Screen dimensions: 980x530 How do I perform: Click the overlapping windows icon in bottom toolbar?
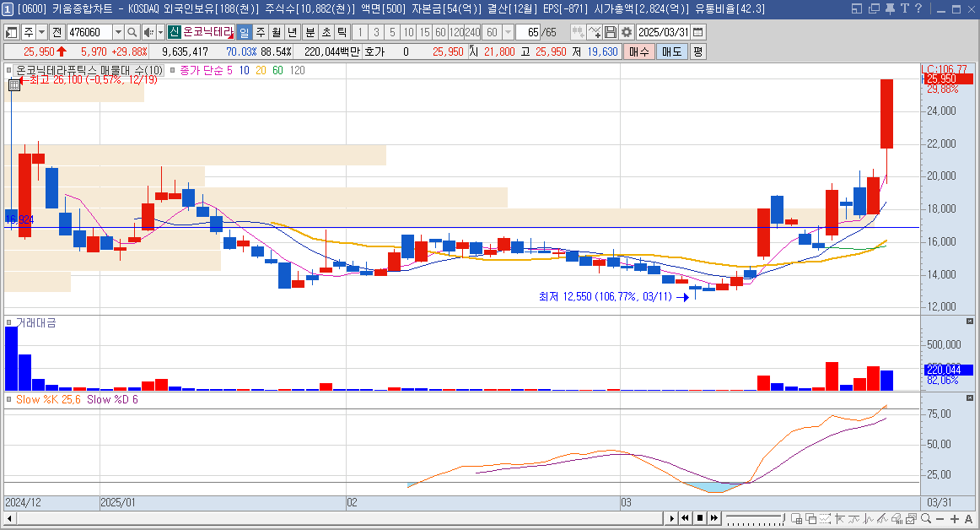pos(810,519)
